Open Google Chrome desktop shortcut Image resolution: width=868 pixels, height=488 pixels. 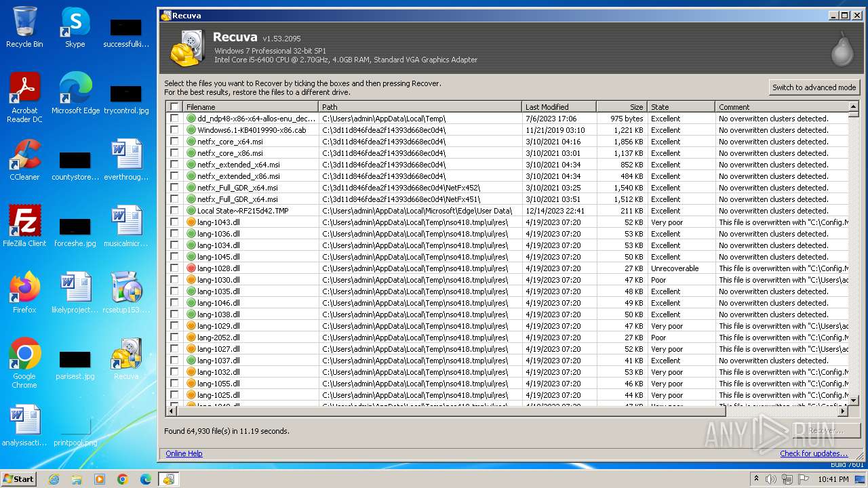[x=24, y=363]
